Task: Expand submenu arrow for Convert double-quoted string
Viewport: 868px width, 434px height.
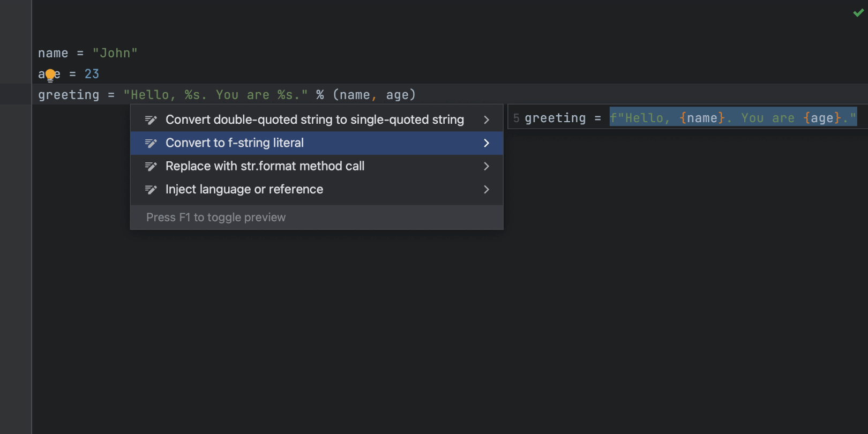Action: point(487,120)
